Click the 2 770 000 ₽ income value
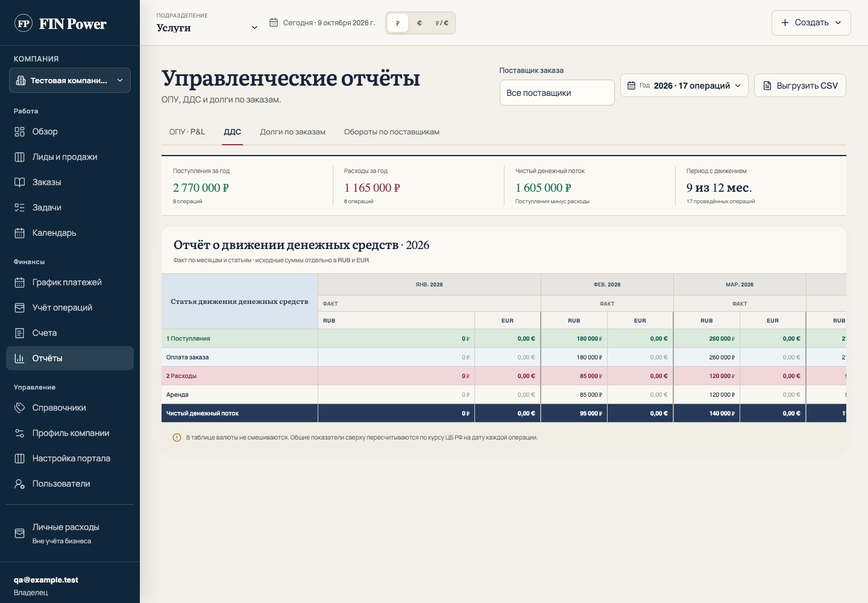Viewport: 868px width, 603px height. [201, 188]
